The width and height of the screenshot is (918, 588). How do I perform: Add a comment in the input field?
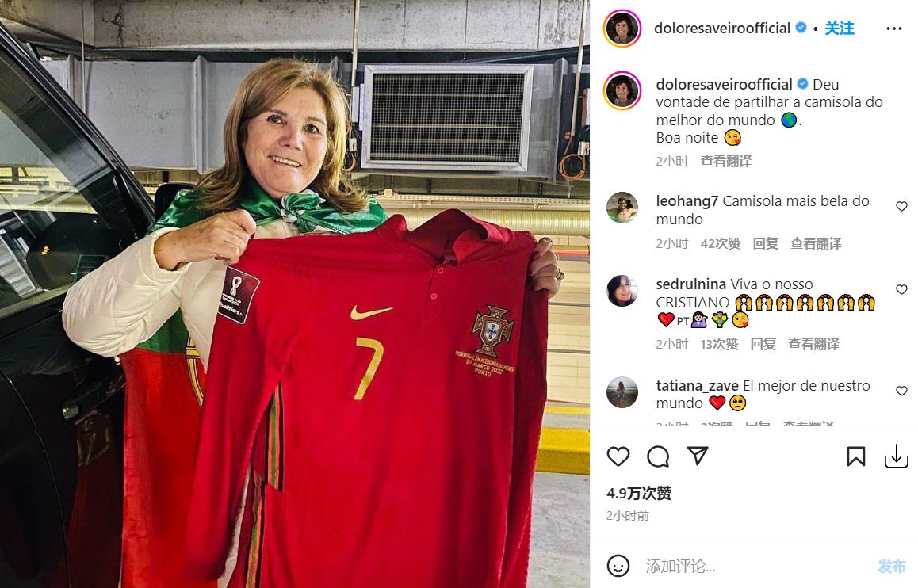point(755,566)
